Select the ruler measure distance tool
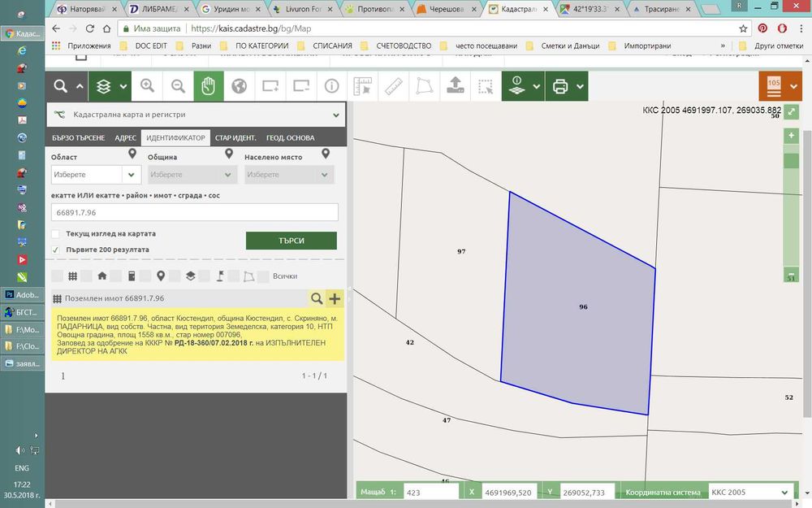 point(394,86)
